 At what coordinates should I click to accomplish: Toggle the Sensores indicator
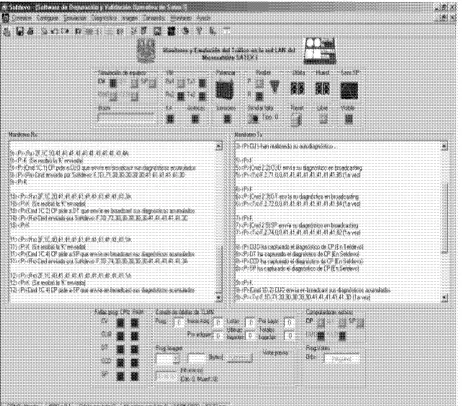click(x=227, y=119)
